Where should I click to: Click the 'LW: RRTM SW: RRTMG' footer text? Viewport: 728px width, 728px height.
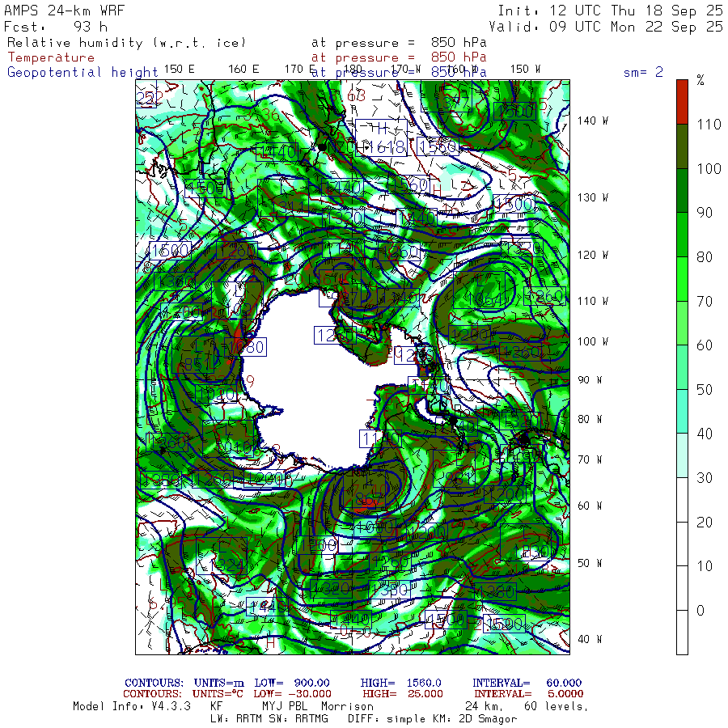[269, 719]
